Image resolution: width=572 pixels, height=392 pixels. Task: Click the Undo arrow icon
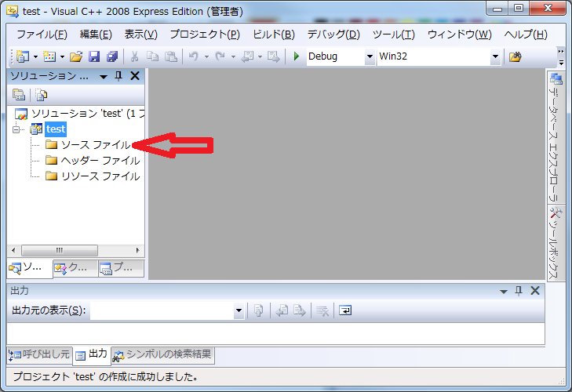[x=194, y=56]
